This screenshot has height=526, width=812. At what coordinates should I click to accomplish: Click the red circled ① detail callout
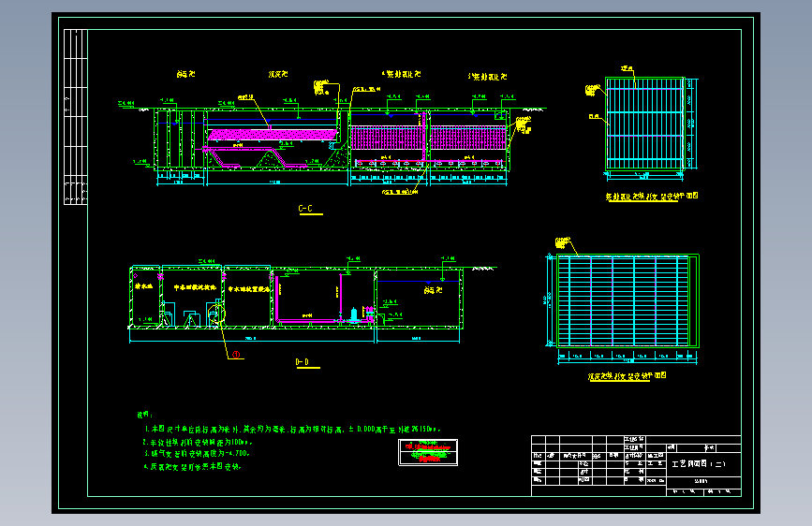(x=236, y=355)
